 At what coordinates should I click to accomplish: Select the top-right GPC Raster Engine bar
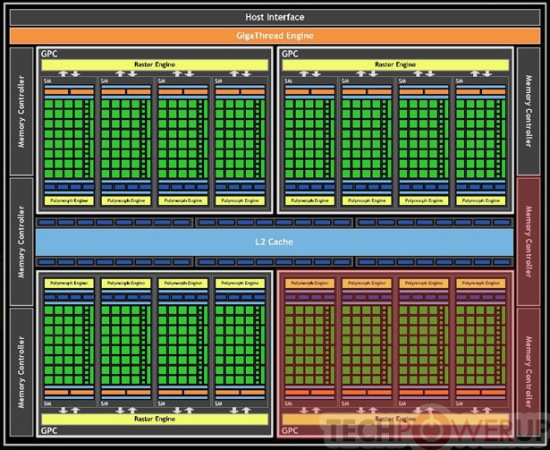[396, 65]
